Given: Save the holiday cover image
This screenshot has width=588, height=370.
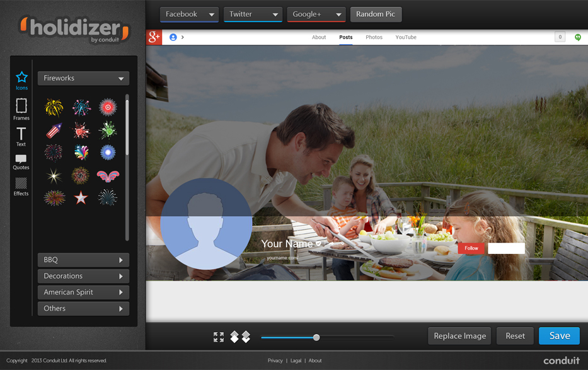Looking at the screenshot, I should tap(560, 336).
